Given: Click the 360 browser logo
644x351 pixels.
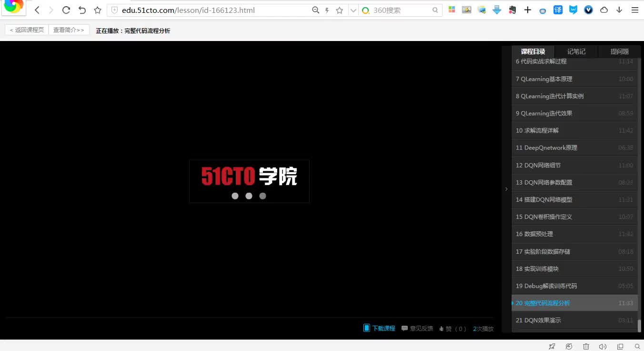Looking at the screenshot, I should tap(13, 7).
